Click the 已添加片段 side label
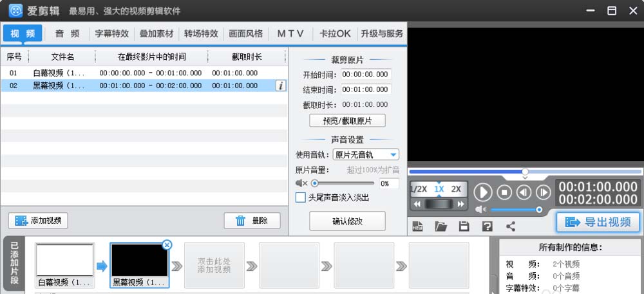 (14, 263)
